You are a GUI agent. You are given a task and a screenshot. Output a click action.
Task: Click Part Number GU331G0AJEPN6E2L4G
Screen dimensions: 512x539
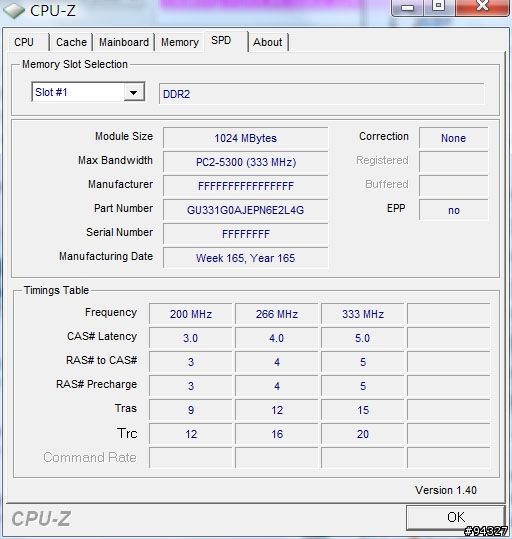pyautogui.click(x=246, y=210)
